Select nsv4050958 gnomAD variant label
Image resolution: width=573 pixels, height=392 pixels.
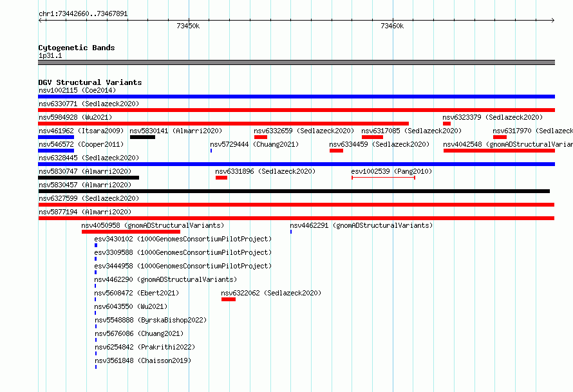pos(153,225)
